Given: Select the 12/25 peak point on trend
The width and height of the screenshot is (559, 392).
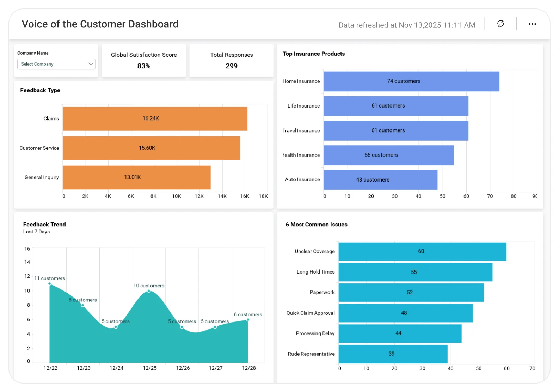Looking at the screenshot, I should [x=149, y=291].
